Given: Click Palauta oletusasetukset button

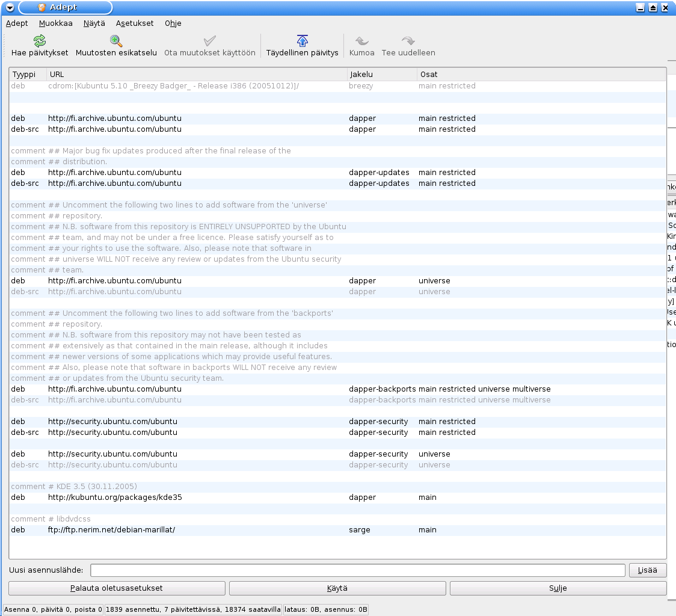Looking at the screenshot, I should [x=117, y=588].
